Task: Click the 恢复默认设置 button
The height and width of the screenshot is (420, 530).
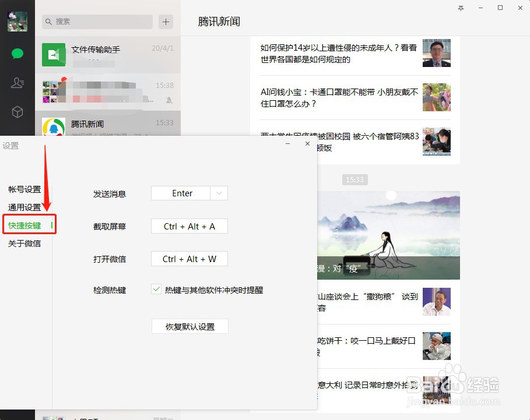Action: pyautogui.click(x=189, y=326)
